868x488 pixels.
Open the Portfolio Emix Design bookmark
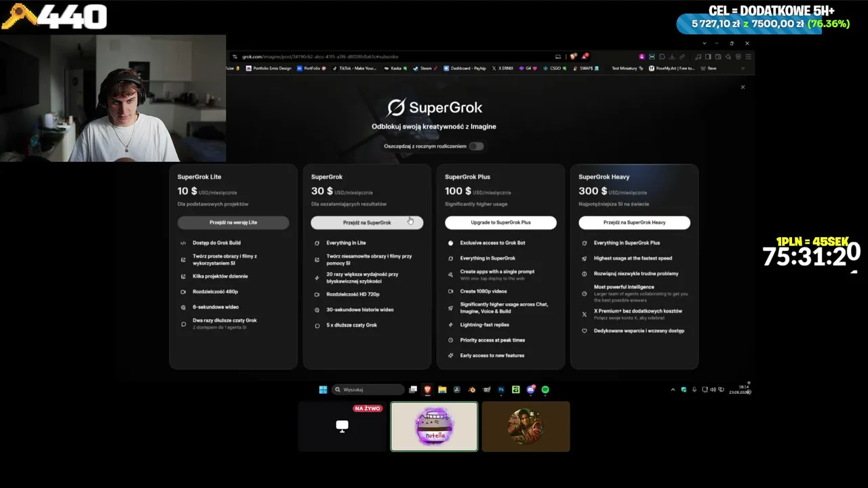[269, 68]
